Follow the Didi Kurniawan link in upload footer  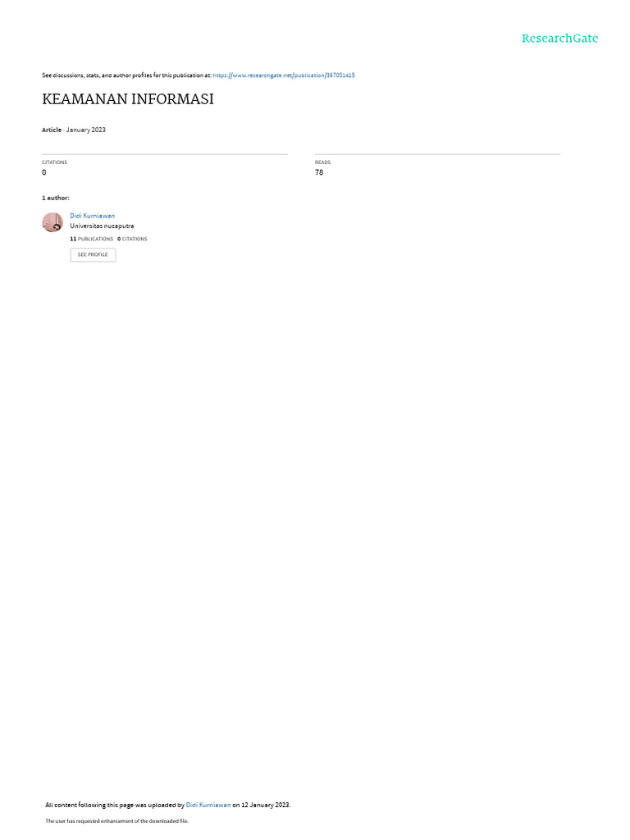(208, 805)
